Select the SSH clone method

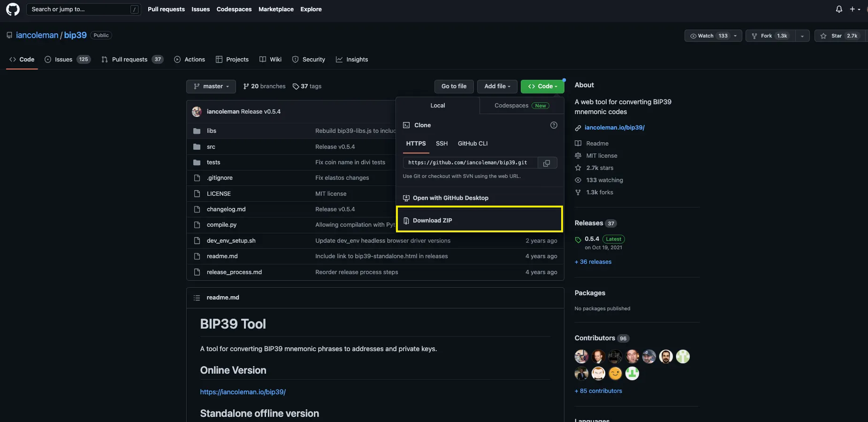(x=442, y=144)
